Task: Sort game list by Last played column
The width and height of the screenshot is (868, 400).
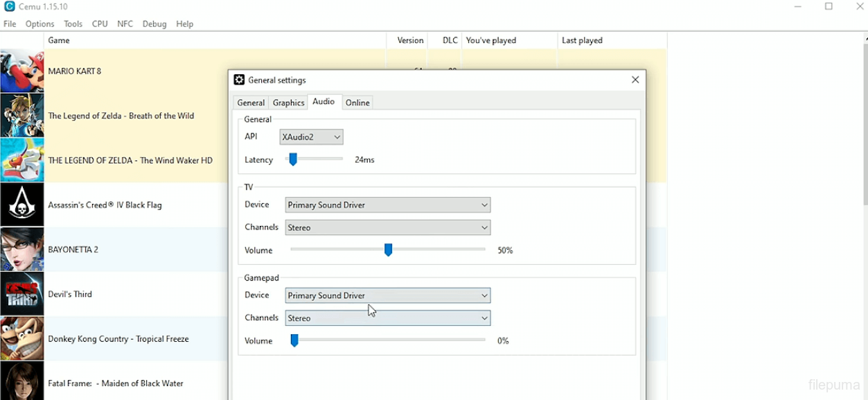Action: [582, 40]
